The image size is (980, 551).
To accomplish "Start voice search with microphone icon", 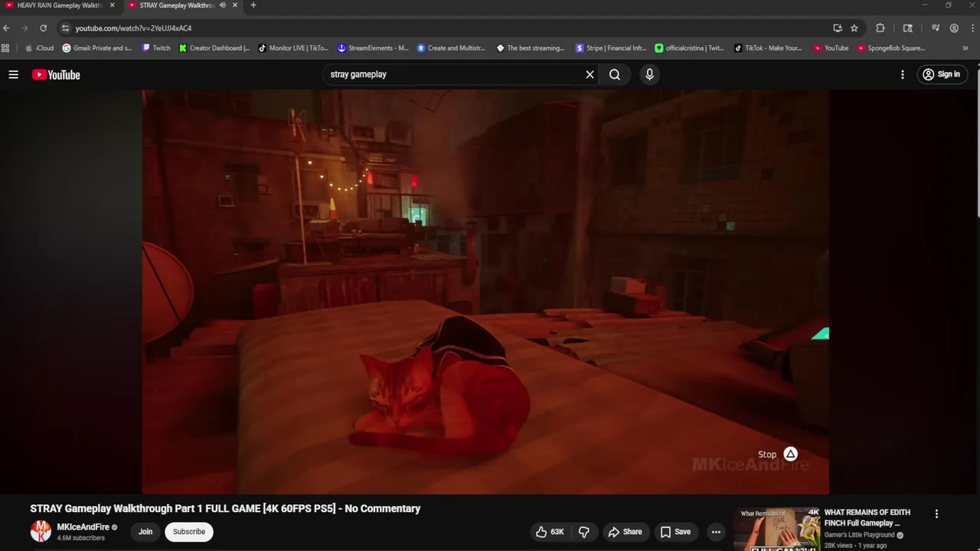I will click(x=649, y=74).
